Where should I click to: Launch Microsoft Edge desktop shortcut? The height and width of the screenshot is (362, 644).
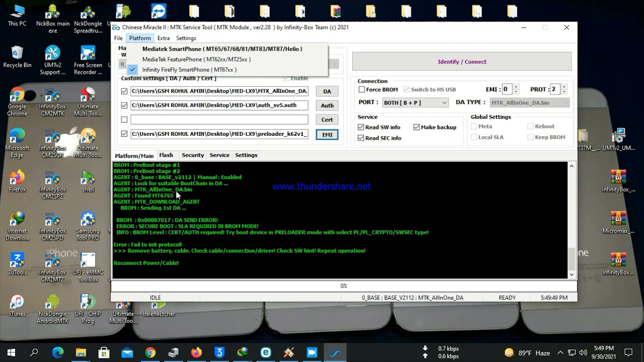17,143
